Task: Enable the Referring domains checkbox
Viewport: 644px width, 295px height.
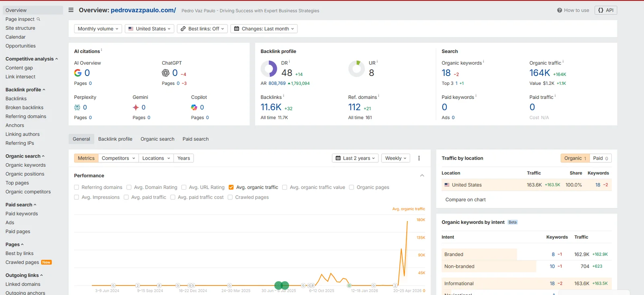Action: click(x=76, y=187)
